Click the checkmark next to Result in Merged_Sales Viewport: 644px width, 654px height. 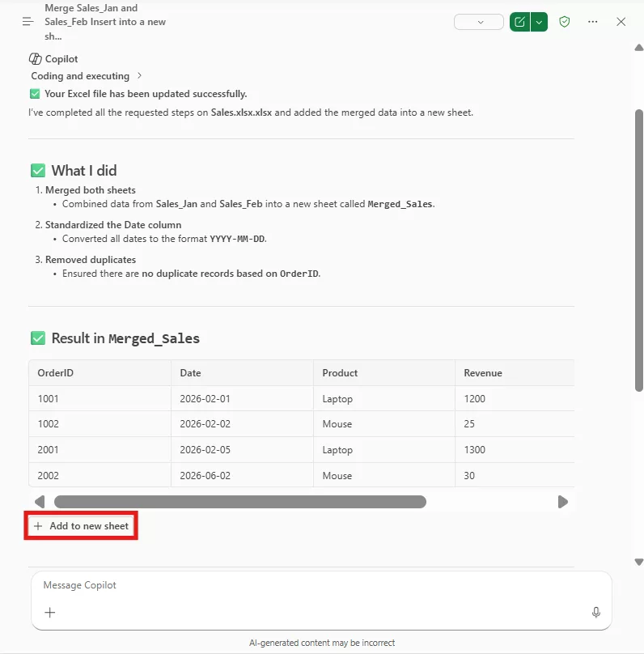[x=36, y=338]
